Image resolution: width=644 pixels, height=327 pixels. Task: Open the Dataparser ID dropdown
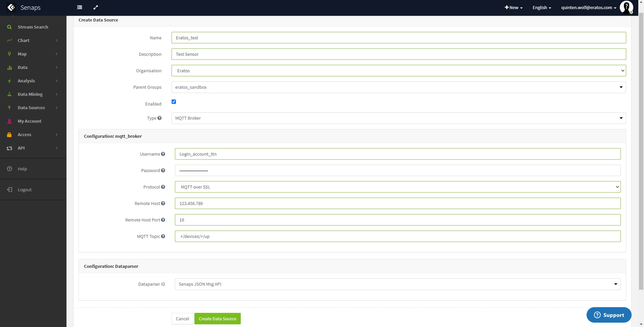(x=398, y=284)
